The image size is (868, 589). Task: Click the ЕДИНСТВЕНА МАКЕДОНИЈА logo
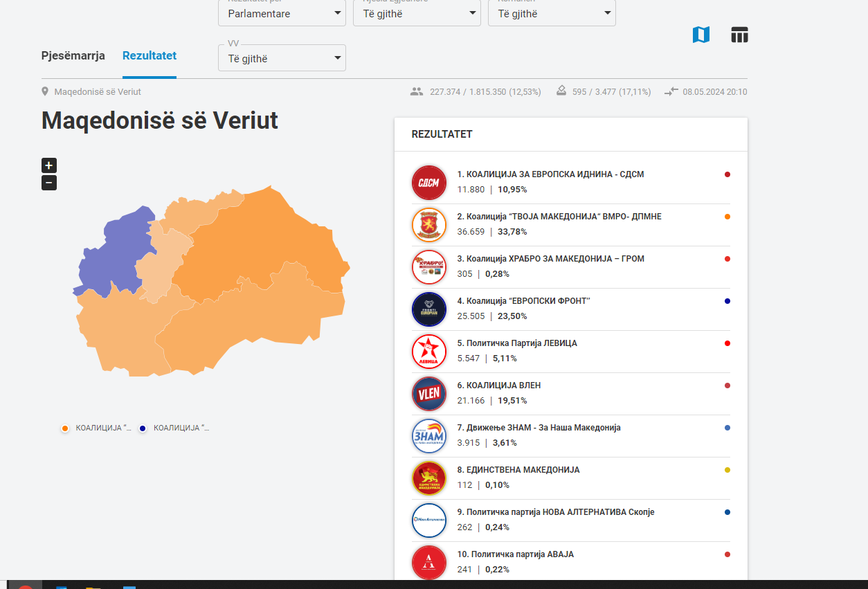click(x=429, y=478)
